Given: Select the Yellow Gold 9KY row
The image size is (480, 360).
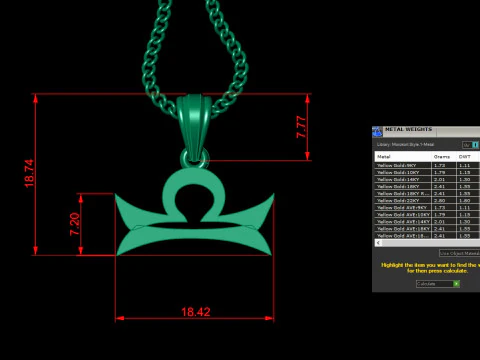Looking at the screenshot, I should pyautogui.click(x=427, y=165).
